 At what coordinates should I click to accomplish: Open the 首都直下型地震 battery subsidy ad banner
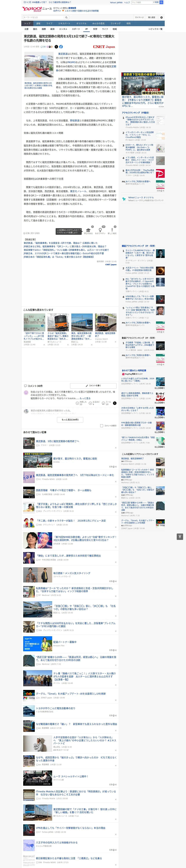(143, 84)
